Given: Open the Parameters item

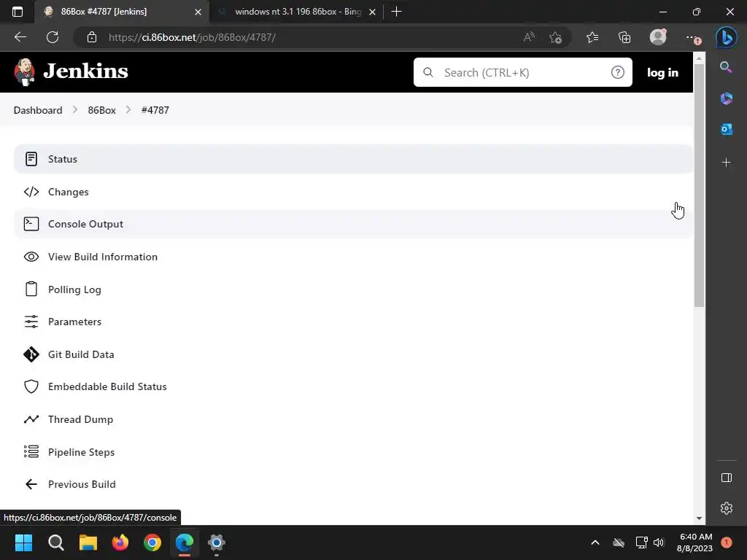Looking at the screenshot, I should (x=354, y=322).
